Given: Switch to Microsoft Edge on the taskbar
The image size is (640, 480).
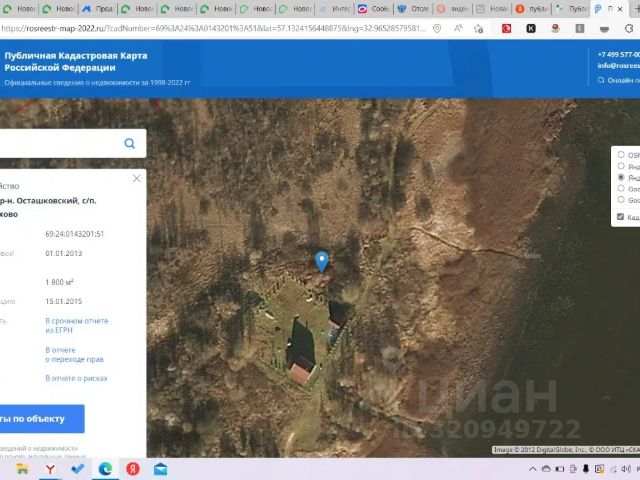Looking at the screenshot, I should (x=105, y=469).
